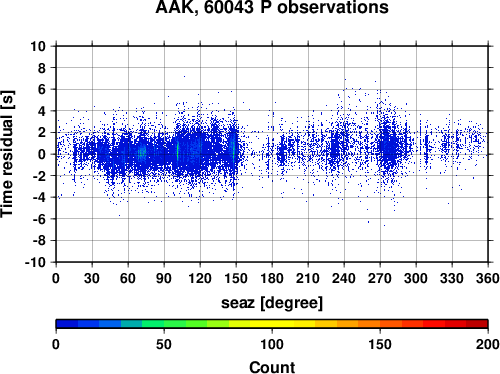Image resolution: width=500 pixels, height=374 pixels.
Task: Click the 'seaz [degree]' axis label
Action: point(272,303)
